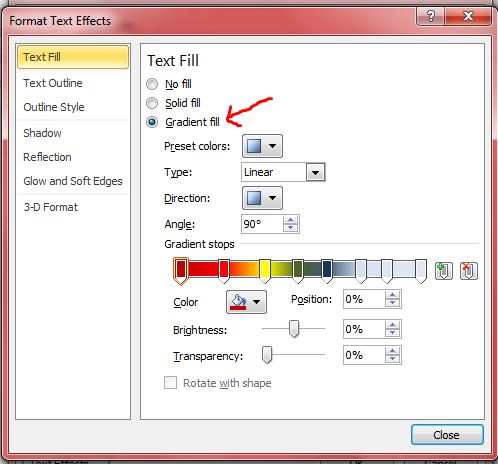The height and width of the screenshot is (464, 498).
Task: Select the dark blue gradient stop marker
Action: pyautogui.click(x=327, y=271)
